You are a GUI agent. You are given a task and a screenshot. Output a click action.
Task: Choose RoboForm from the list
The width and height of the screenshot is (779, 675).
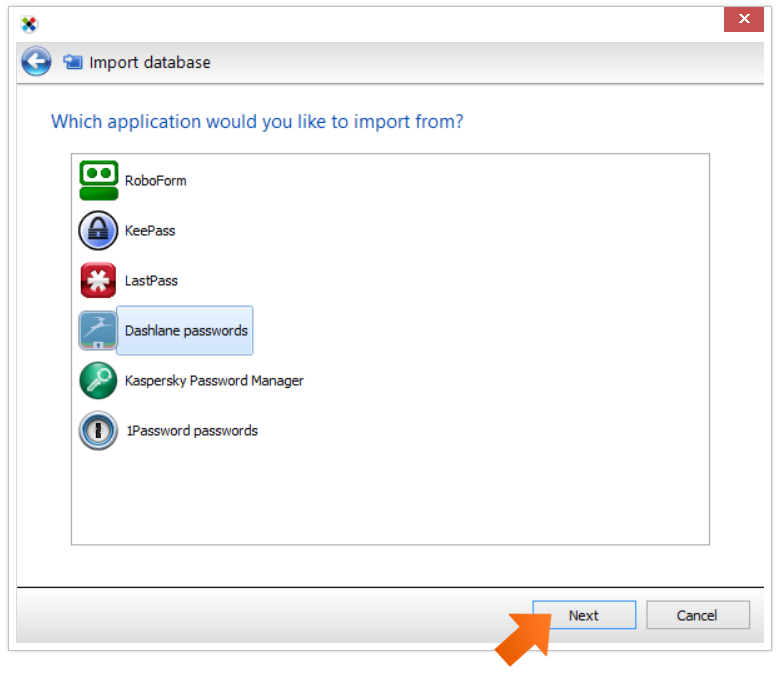click(156, 181)
